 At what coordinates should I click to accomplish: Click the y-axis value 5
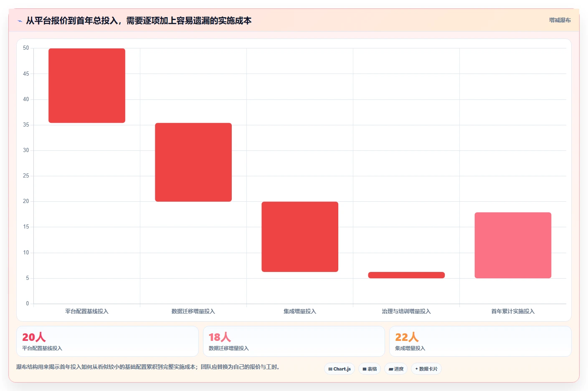[x=28, y=278]
